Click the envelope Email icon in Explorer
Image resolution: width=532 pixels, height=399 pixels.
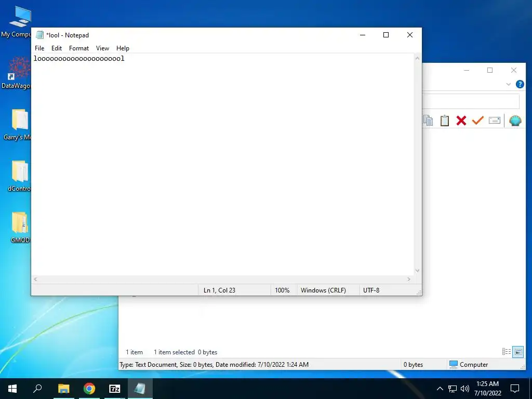[x=495, y=121]
